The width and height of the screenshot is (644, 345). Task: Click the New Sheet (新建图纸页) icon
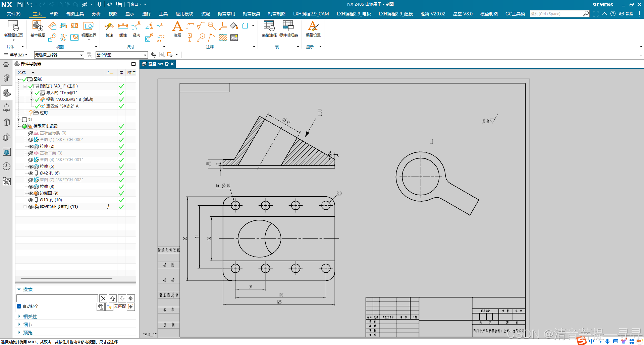click(x=13, y=26)
